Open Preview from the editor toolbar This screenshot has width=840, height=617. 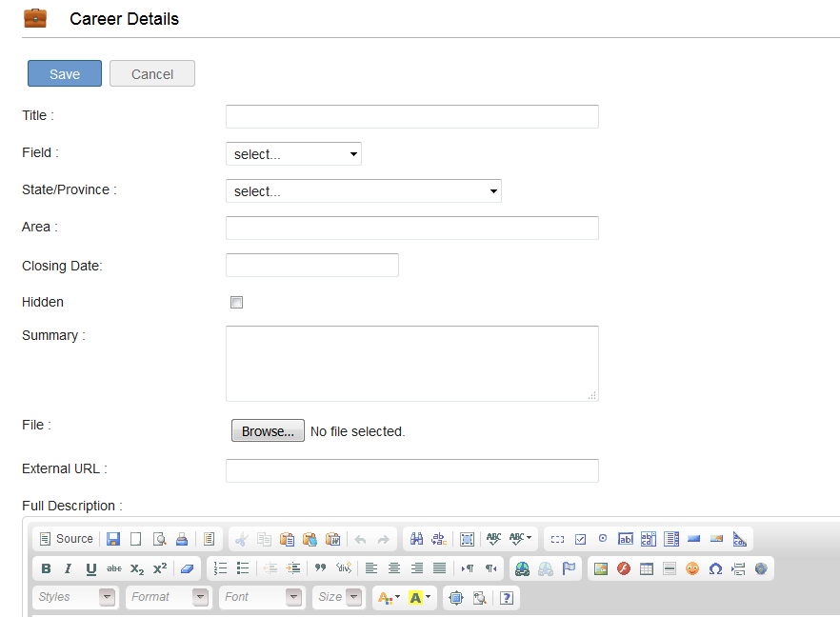[159, 539]
